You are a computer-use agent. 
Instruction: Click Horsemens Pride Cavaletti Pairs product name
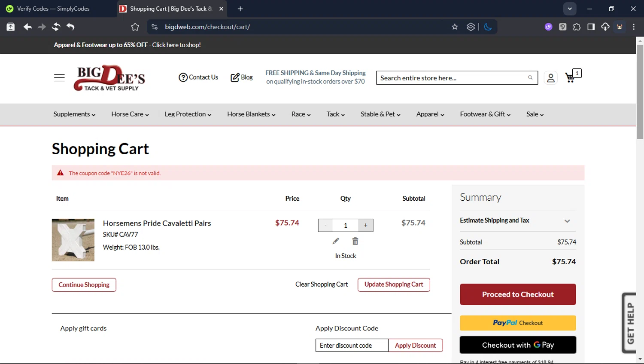tap(157, 223)
